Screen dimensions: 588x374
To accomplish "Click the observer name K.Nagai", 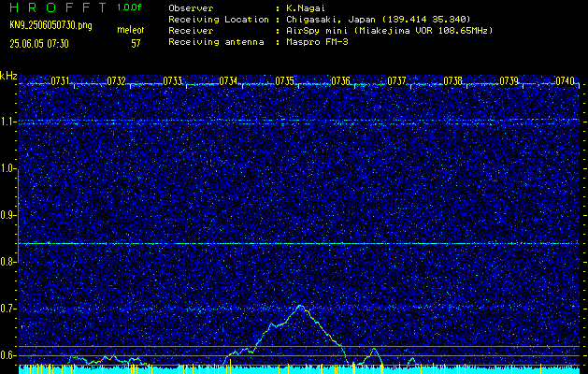I will tap(305, 8).
